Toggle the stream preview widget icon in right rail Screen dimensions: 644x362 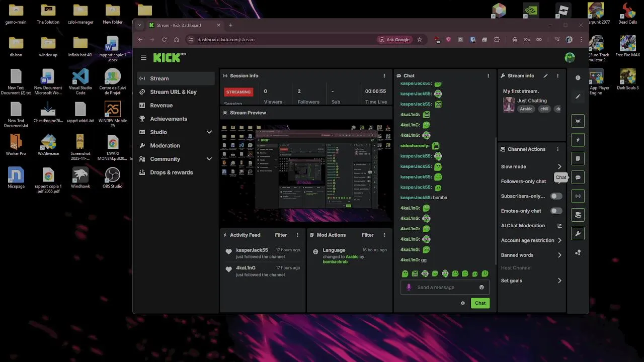(578, 121)
